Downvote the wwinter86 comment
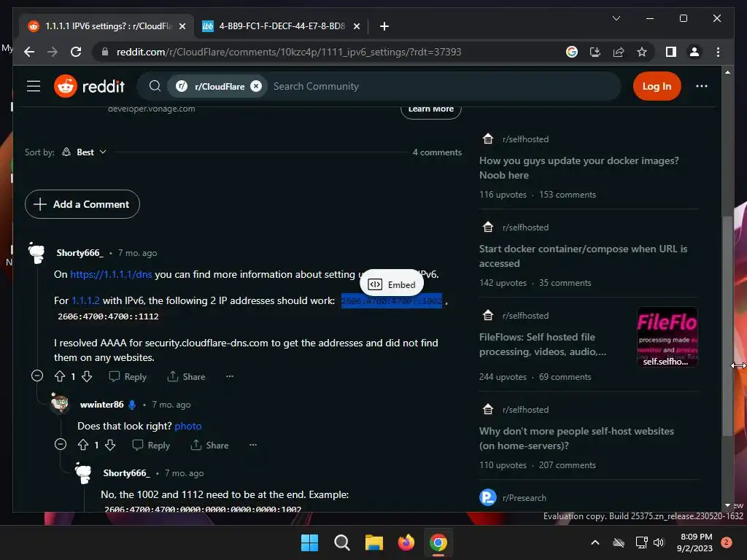The width and height of the screenshot is (747, 560). tap(110, 446)
